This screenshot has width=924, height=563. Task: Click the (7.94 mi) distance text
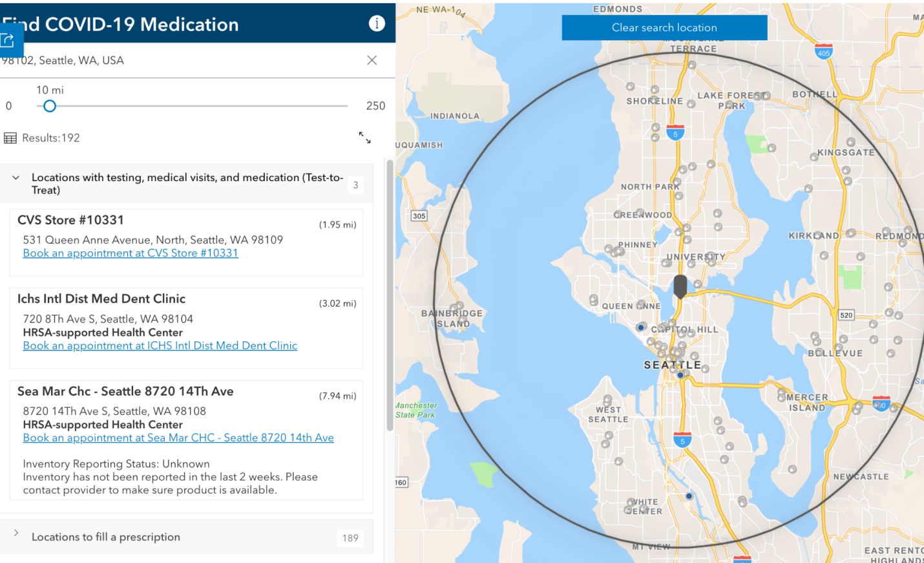tap(337, 396)
